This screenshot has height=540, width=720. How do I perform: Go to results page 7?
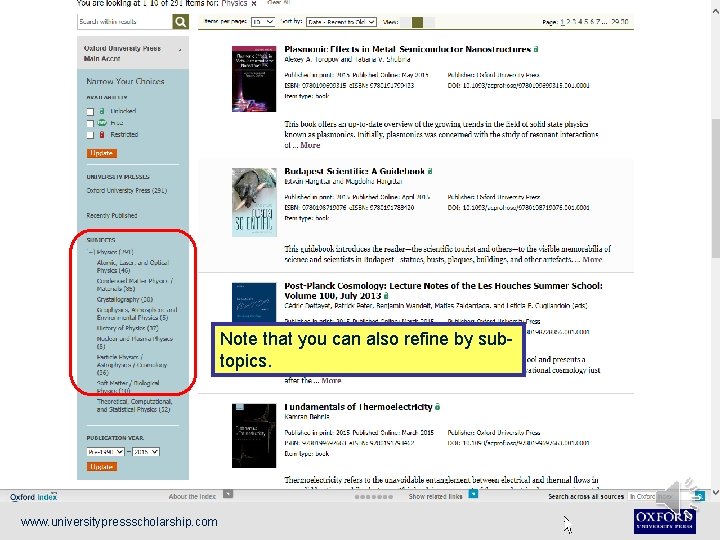point(598,22)
